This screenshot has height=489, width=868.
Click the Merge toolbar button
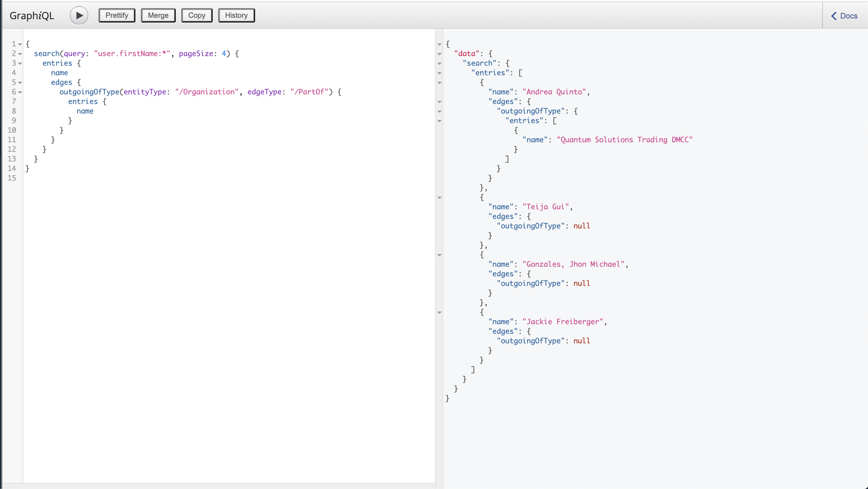point(158,15)
